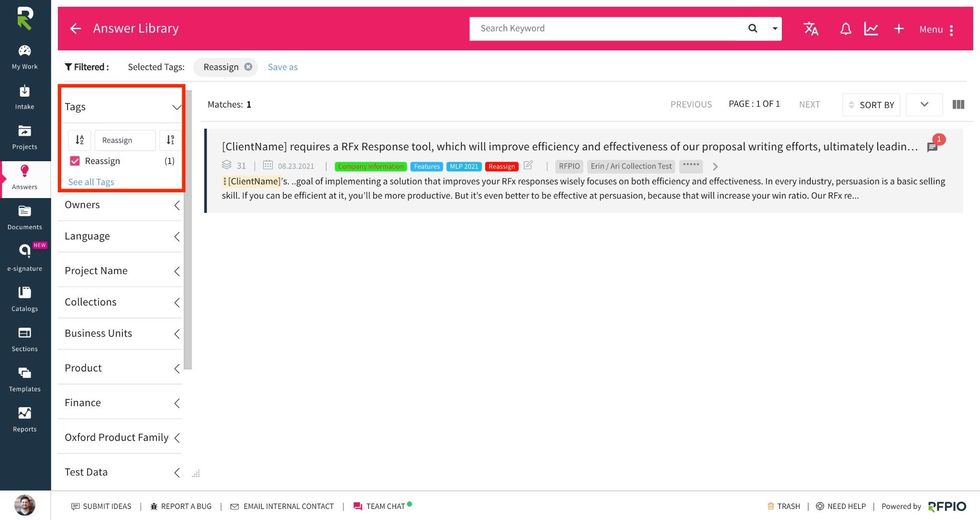
Task: Open the translation language icon
Action: click(811, 29)
